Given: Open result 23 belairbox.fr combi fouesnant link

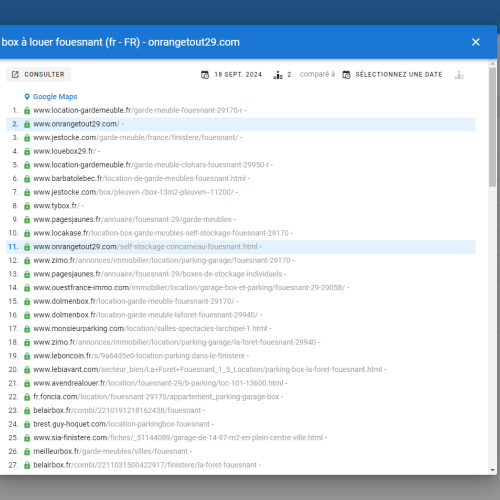Looking at the screenshot, I should [x=117, y=411].
